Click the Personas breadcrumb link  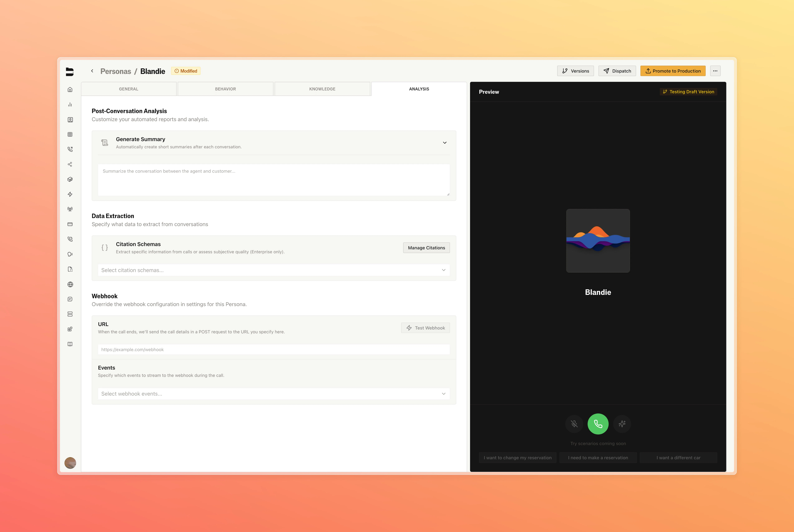pos(116,71)
